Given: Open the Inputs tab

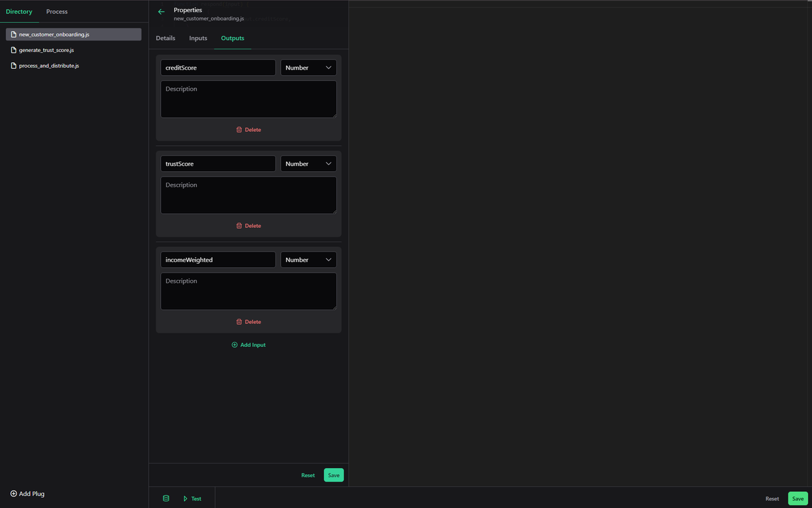Looking at the screenshot, I should [x=198, y=39].
